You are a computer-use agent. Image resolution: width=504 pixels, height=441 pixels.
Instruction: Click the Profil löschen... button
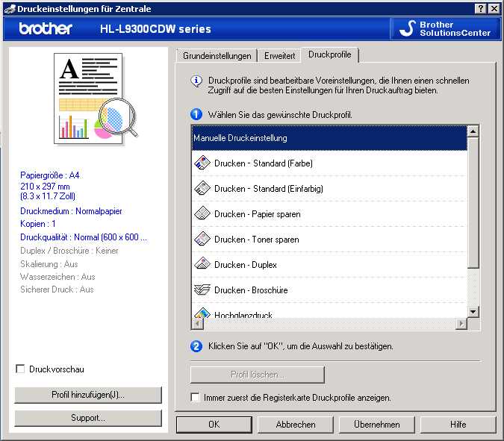258,375
